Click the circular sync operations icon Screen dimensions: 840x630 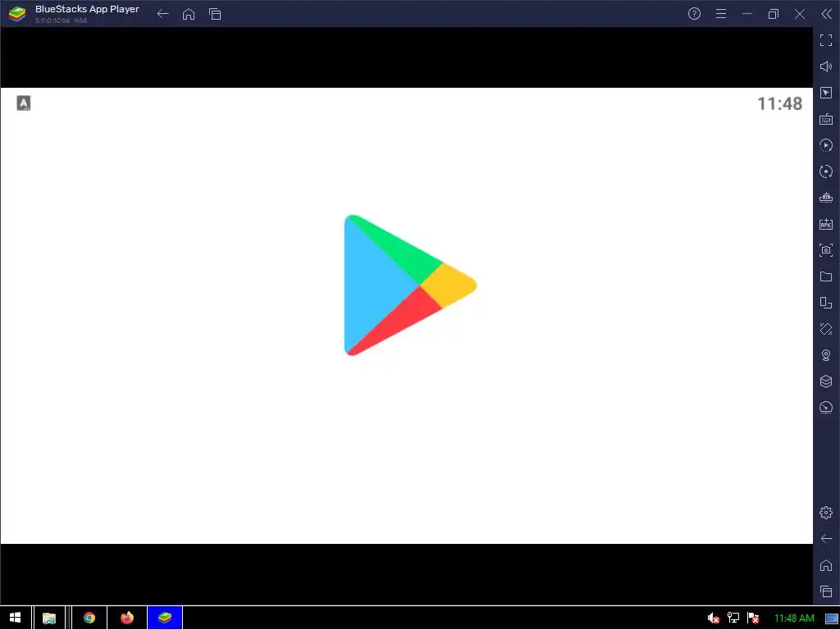(x=826, y=171)
